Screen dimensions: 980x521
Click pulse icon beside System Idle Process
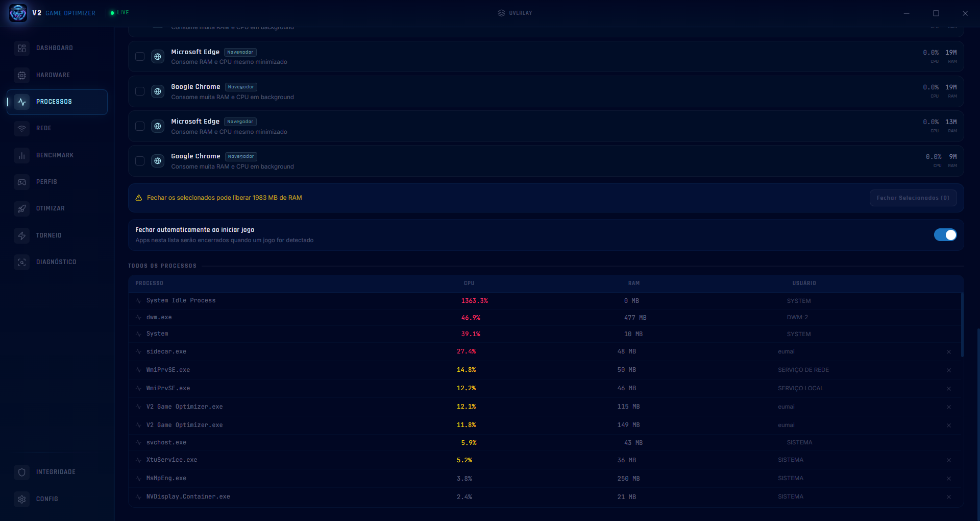pos(138,301)
